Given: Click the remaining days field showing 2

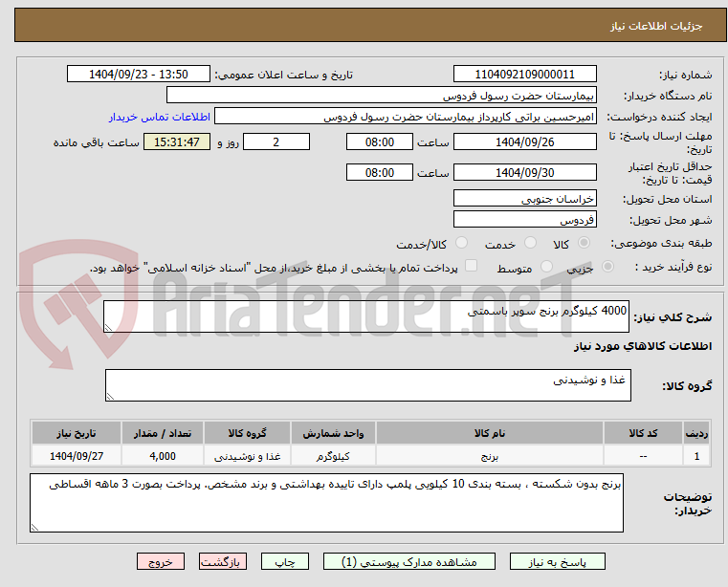Looking at the screenshot, I should pos(276,142).
